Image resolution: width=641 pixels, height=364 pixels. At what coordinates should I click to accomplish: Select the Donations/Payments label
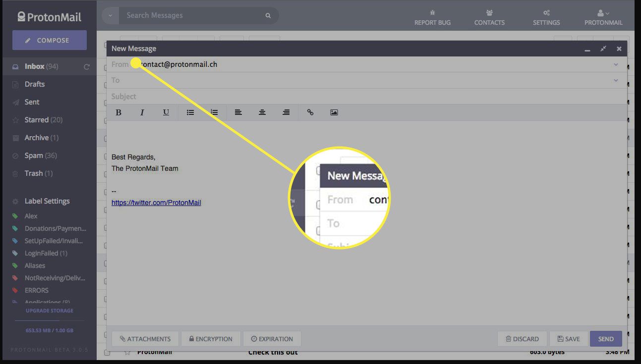(56, 228)
